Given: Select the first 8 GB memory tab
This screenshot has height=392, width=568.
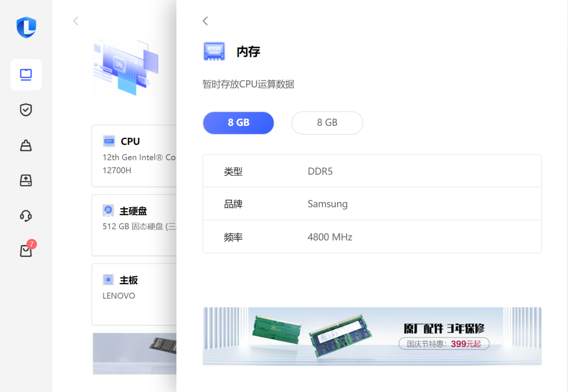Looking at the screenshot, I should [x=238, y=123].
